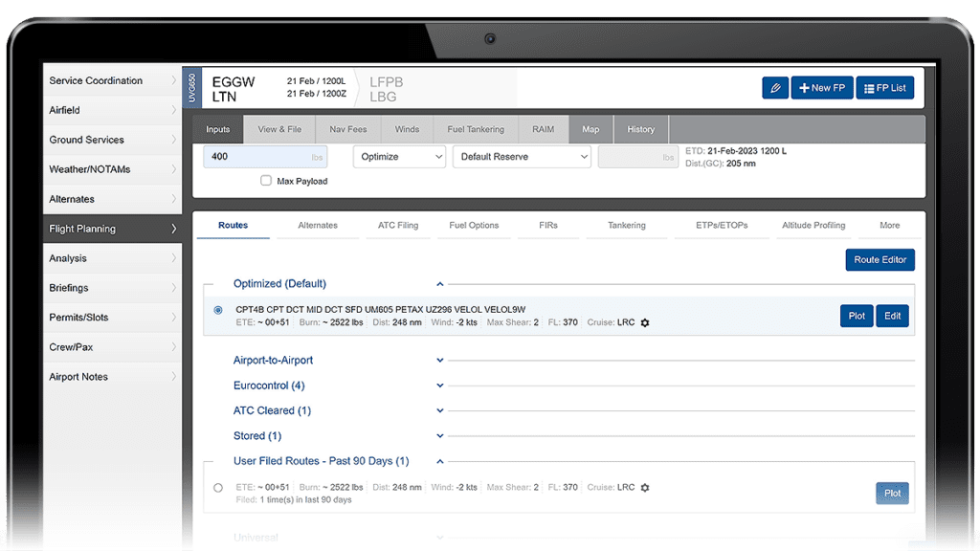This screenshot has height=551, width=980.
Task: Click chevron arrow next to Weather/NOTAMs
Action: [173, 169]
